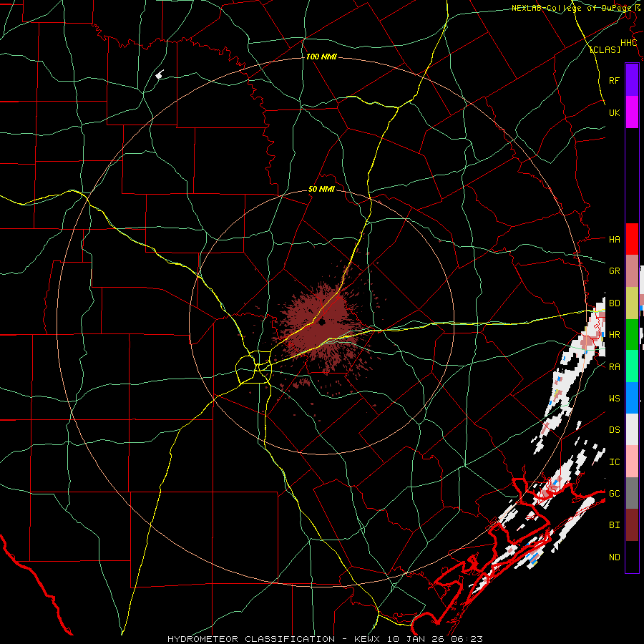Click the BI legend label

(614, 525)
